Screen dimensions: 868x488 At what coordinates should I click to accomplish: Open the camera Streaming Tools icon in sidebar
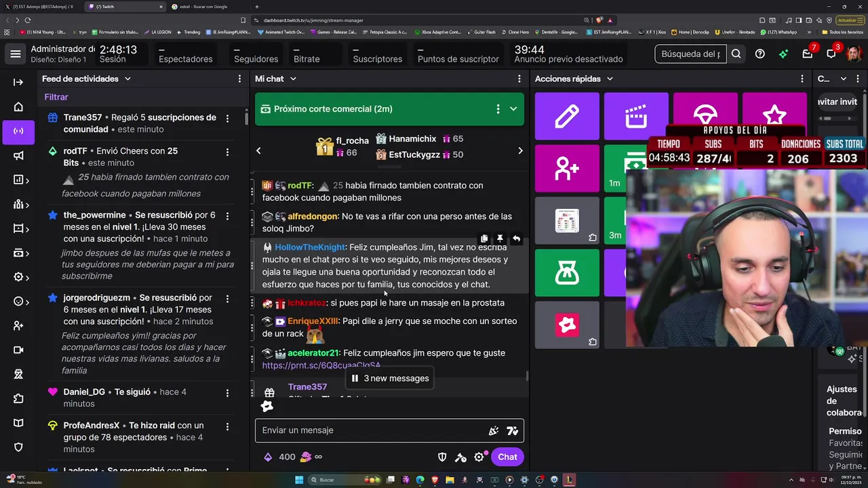coord(18,350)
